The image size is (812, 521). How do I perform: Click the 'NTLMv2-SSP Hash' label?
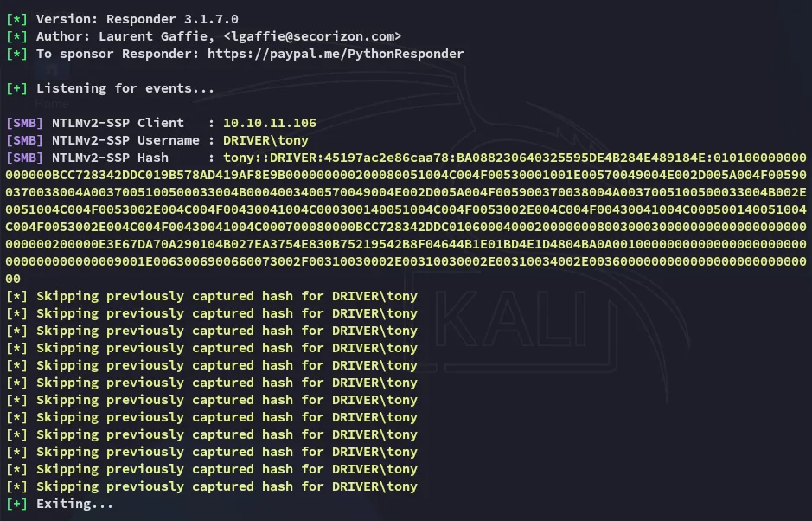pyautogui.click(x=110, y=158)
